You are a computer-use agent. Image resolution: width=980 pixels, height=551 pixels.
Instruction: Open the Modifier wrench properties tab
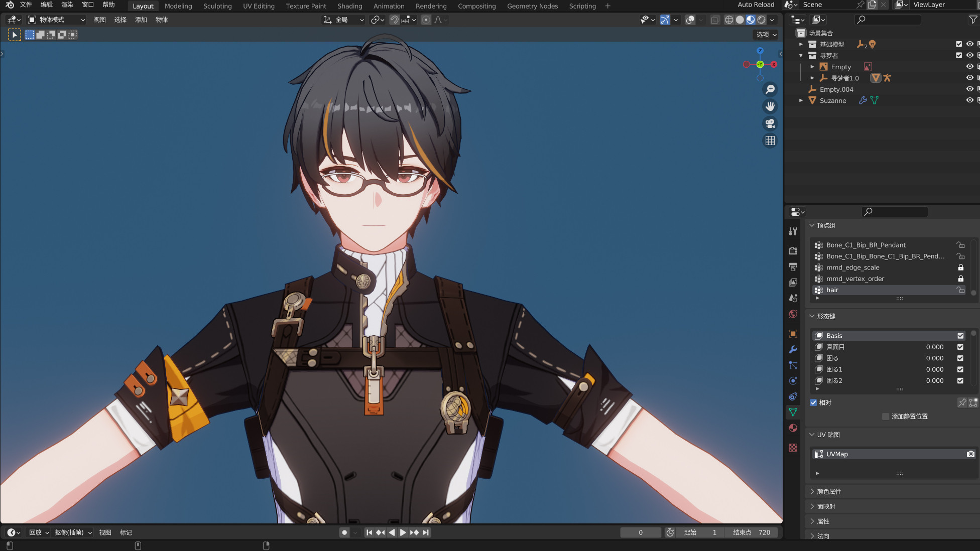[x=793, y=349]
